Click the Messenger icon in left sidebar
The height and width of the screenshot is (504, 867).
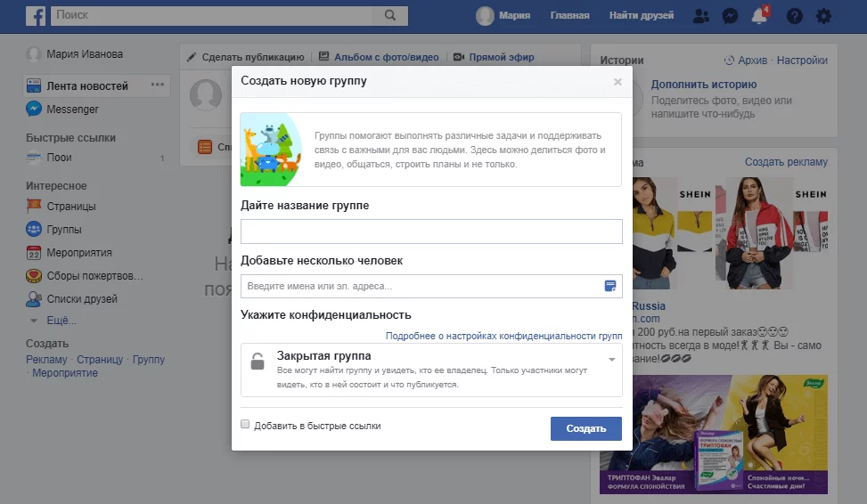(34, 109)
